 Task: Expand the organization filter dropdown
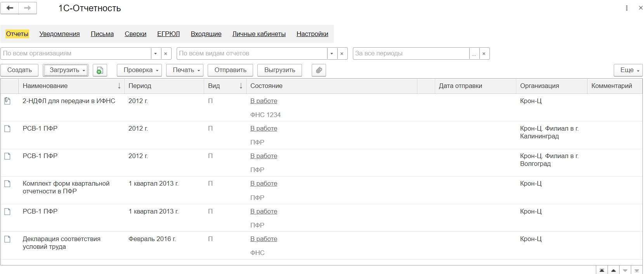point(155,53)
